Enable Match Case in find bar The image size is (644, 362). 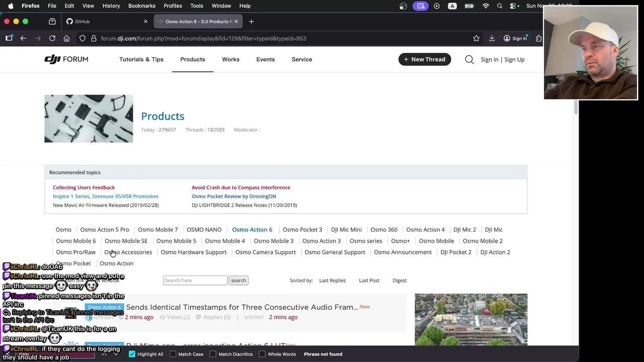(x=173, y=354)
